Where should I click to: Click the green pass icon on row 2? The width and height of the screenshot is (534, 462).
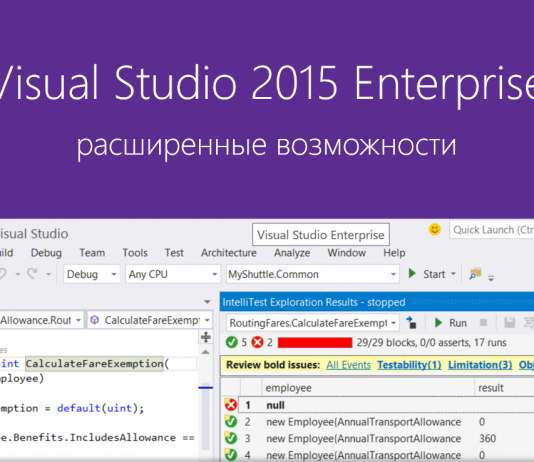point(231,421)
